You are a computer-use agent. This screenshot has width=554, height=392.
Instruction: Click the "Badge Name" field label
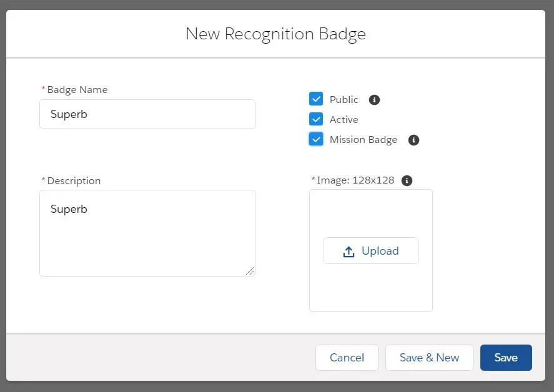(77, 90)
